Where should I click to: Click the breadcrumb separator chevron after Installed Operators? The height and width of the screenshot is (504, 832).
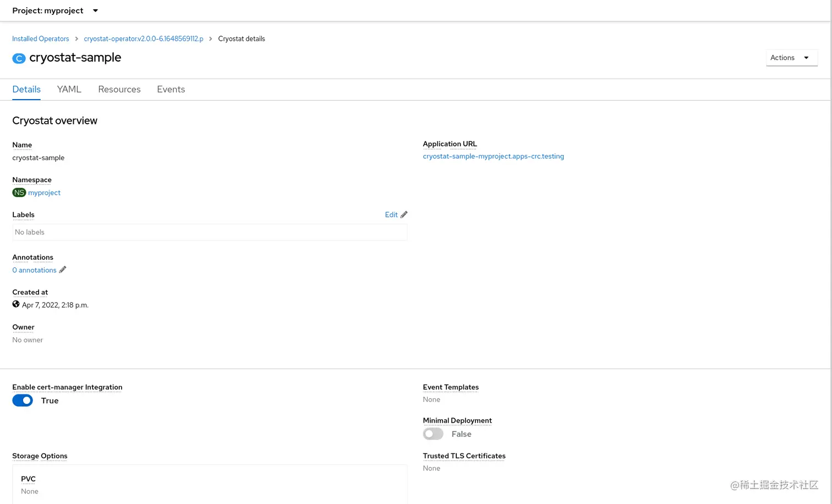coord(76,39)
